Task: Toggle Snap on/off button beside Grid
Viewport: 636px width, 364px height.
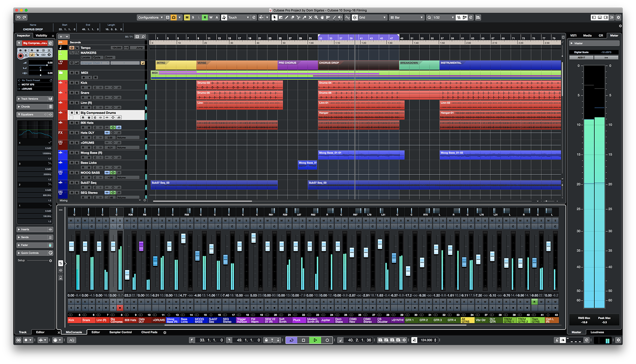Action: 355,17
